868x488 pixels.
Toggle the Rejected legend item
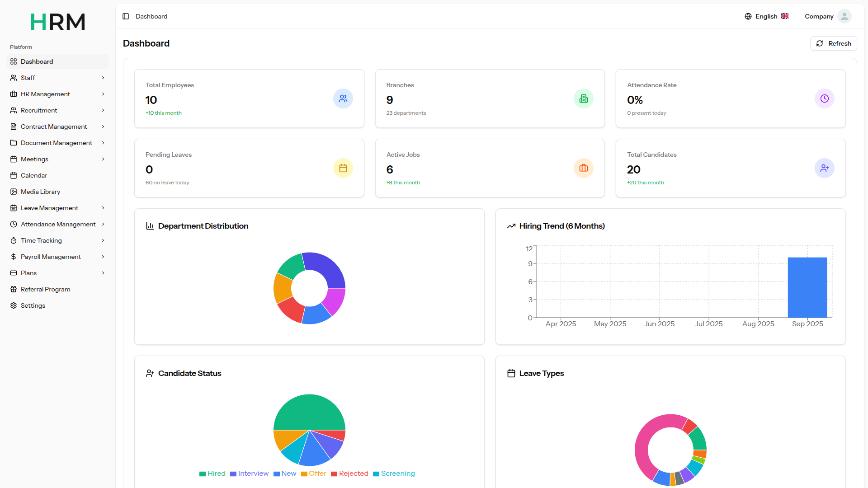coord(349,474)
